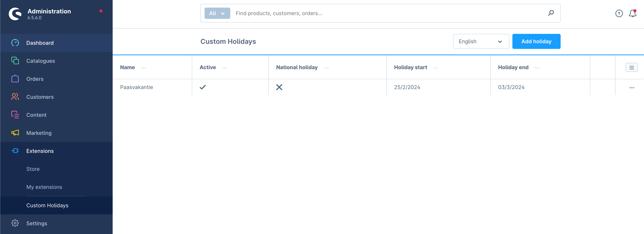The height and width of the screenshot is (234, 644).
Task: Open the English language dropdown
Action: coord(481,41)
